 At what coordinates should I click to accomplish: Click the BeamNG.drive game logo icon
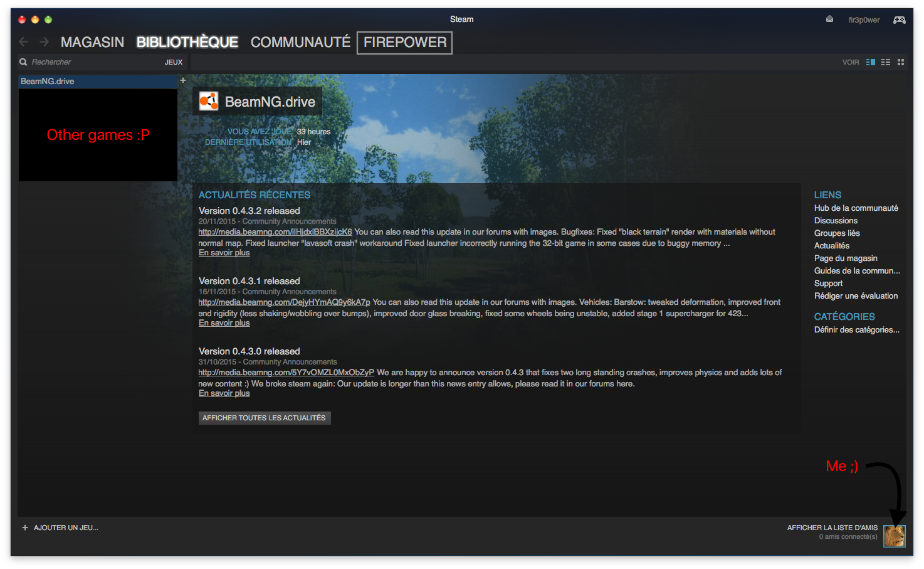tap(209, 102)
